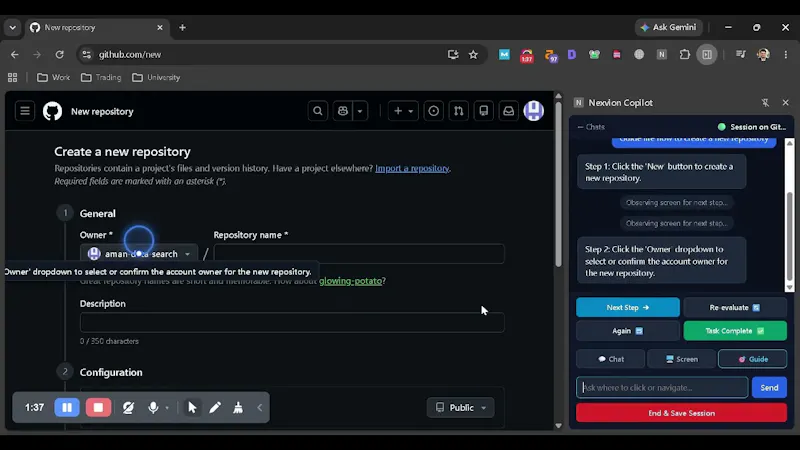800x450 pixels.
Task: Open the Work bookmarks folder
Action: [53, 78]
